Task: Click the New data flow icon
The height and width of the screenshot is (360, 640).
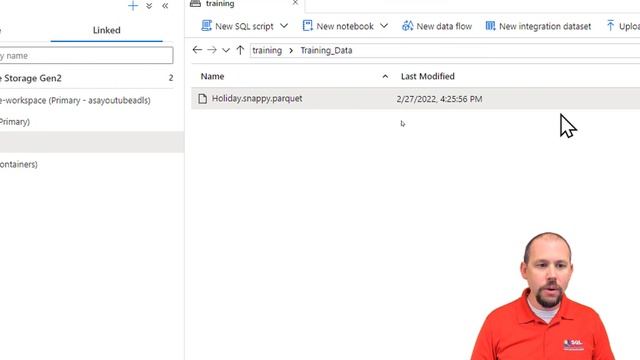Action: 407,26
